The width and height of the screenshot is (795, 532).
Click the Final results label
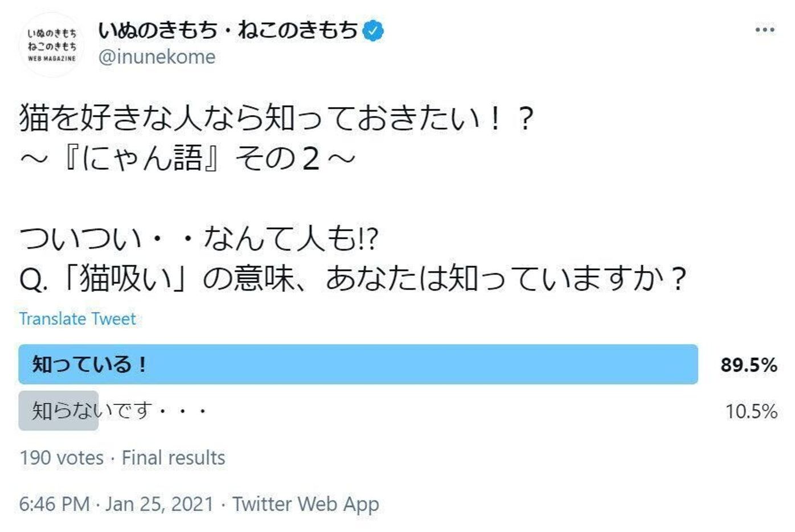[174, 458]
